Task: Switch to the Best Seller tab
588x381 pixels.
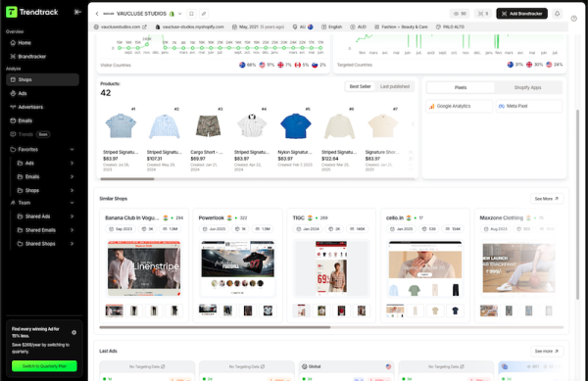Action: (x=360, y=86)
